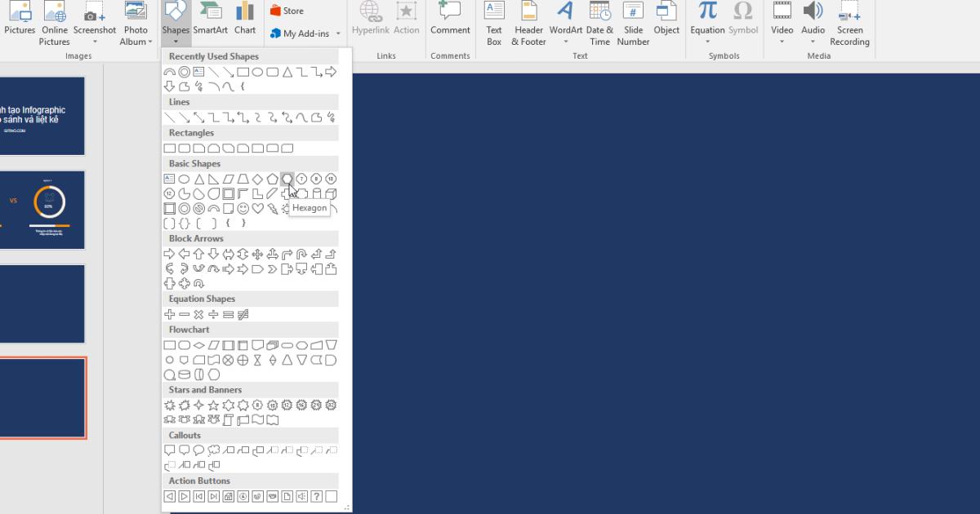
Task: Choose the Heart shape
Action: pyautogui.click(x=258, y=209)
